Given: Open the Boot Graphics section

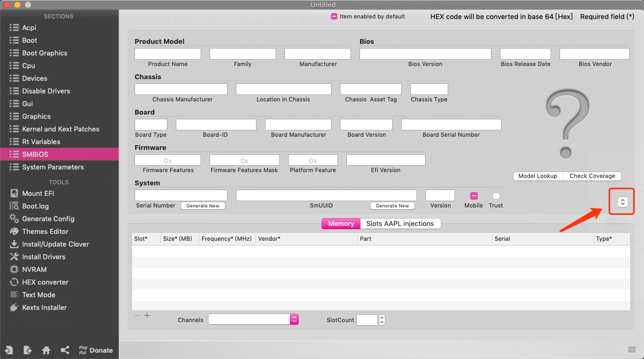Looking at the screenshot, I should [x=45, y=53].
